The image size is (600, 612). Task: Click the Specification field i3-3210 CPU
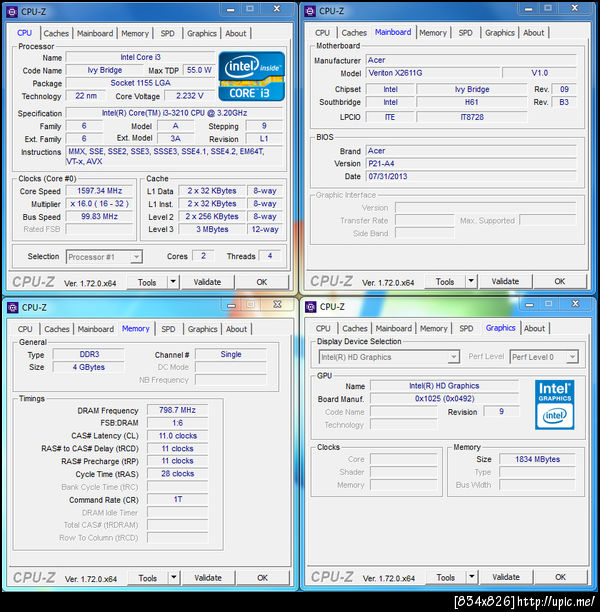tap(174, 113)
